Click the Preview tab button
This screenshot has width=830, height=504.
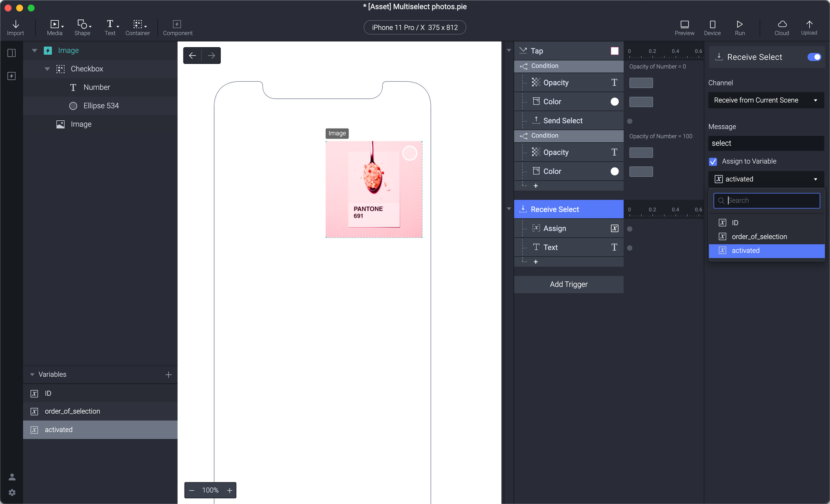click(x=684, y=27)
